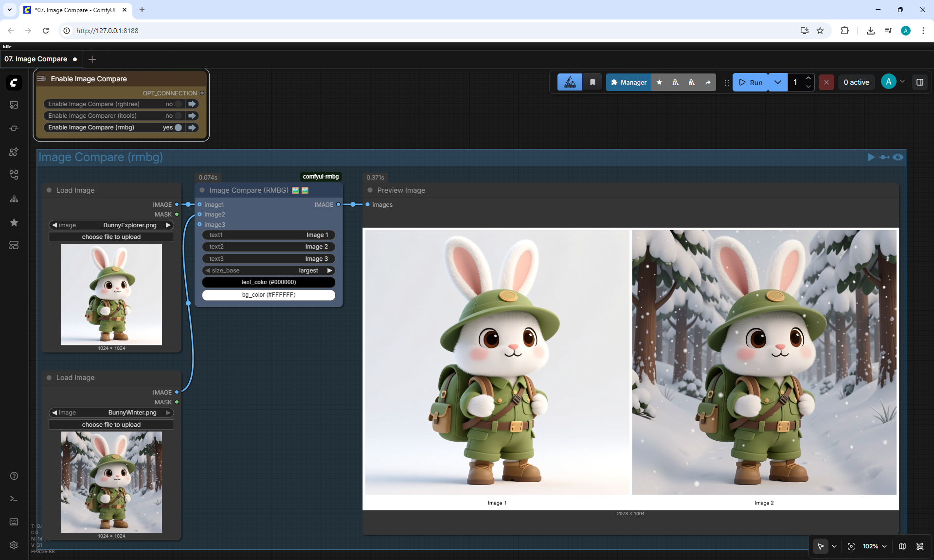The image size is (934, 560).
Task: Expand the Run button options arrow
Action: (778, 82)
